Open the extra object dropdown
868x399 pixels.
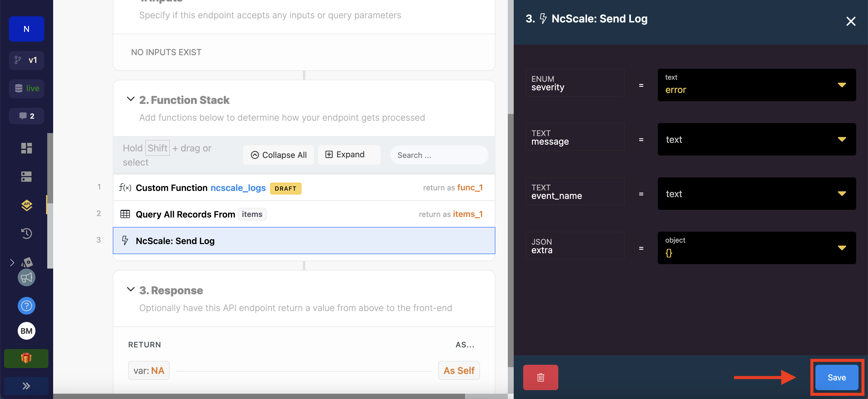coord(756,248)
